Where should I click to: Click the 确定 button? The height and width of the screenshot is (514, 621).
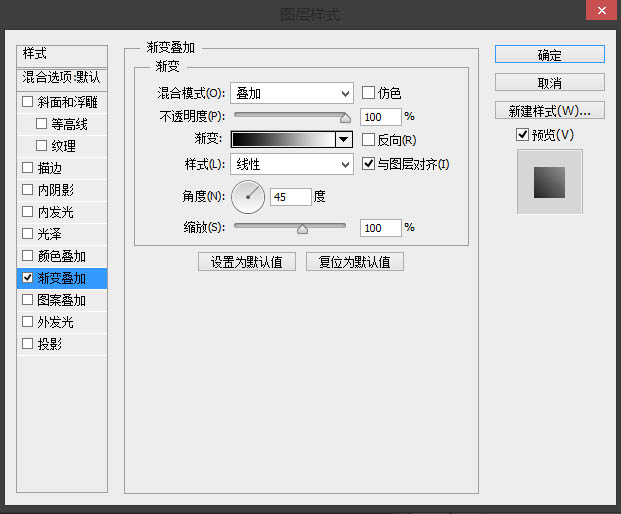coord(550,54)
